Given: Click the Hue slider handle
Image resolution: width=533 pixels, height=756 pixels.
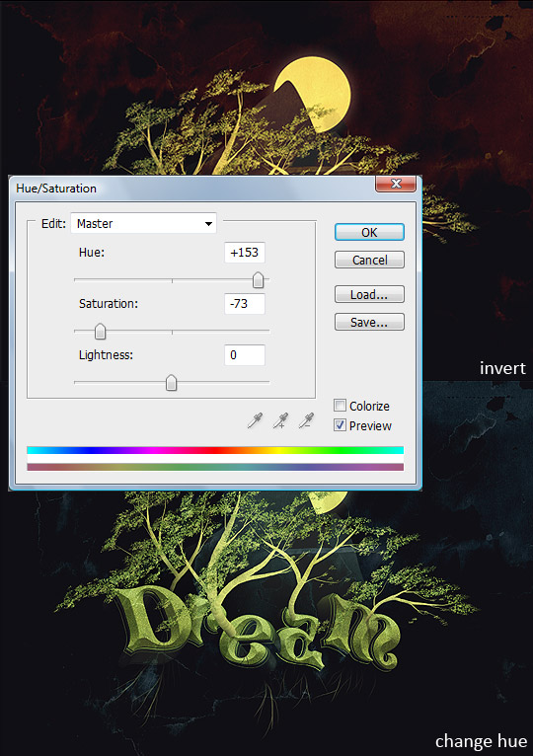Looking at the screenshot, I should 258,279.
